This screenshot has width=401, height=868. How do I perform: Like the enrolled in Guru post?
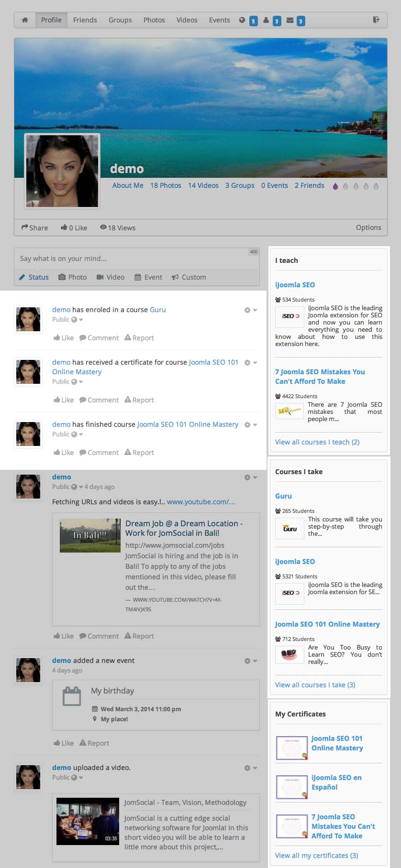pyautogui.click(x=64, y=338)
